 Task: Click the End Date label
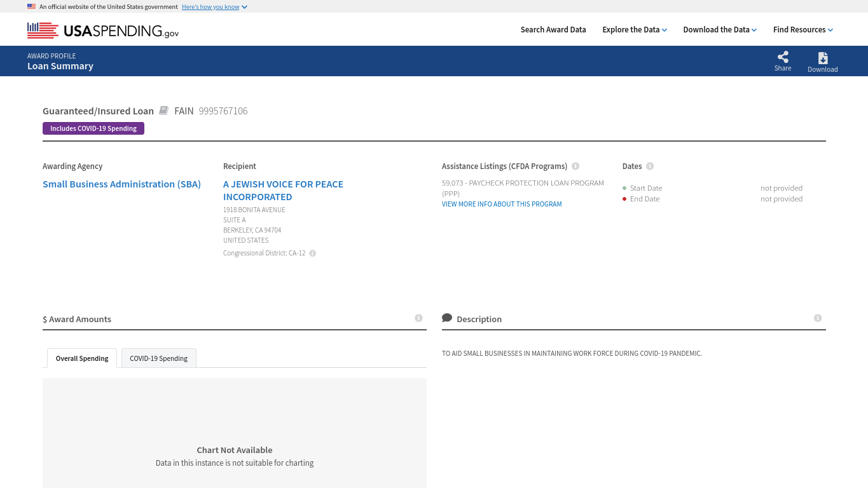point(645,199)
